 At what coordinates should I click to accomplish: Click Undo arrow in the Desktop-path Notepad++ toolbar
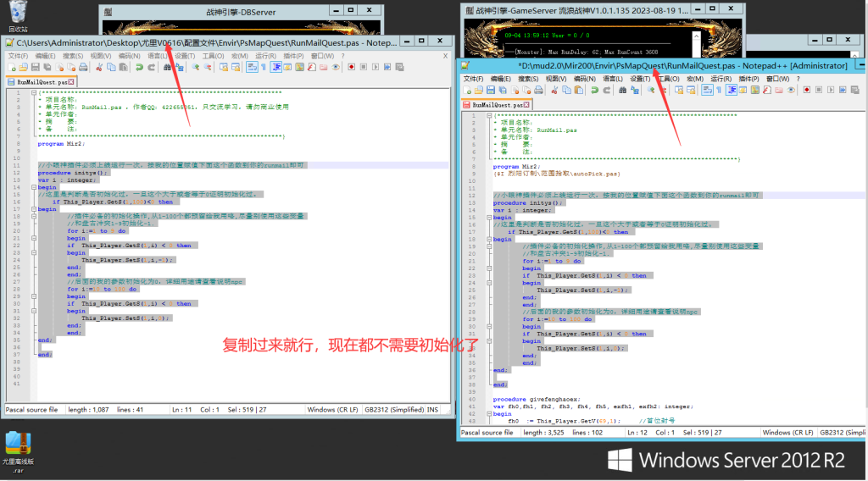139,66
